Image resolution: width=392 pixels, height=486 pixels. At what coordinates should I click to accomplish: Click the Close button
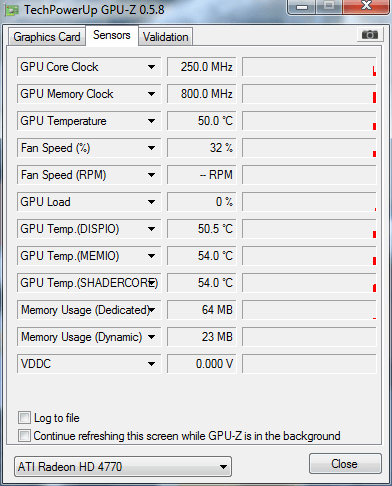click(x=345, y=464)
